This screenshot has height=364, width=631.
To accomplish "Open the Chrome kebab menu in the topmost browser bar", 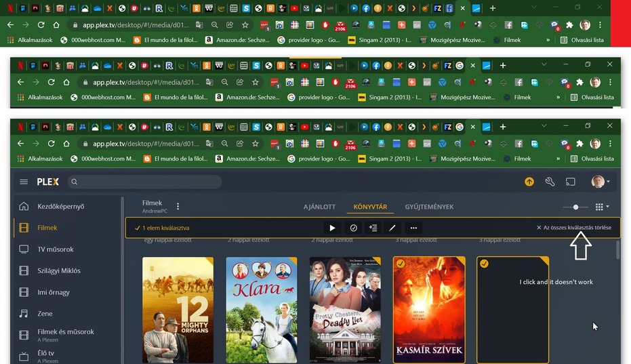I will pyautogui.click(x=600, y=24).
